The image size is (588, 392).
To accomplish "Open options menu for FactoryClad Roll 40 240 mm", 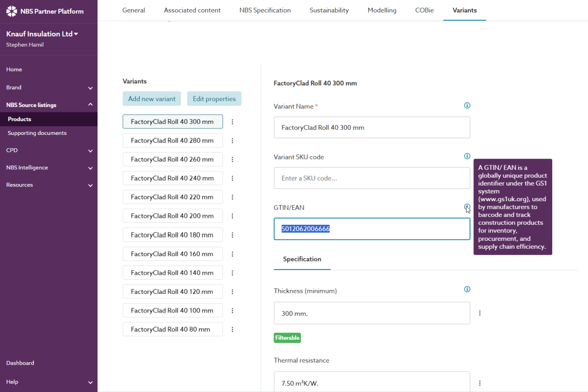I will tap(232, 178).
